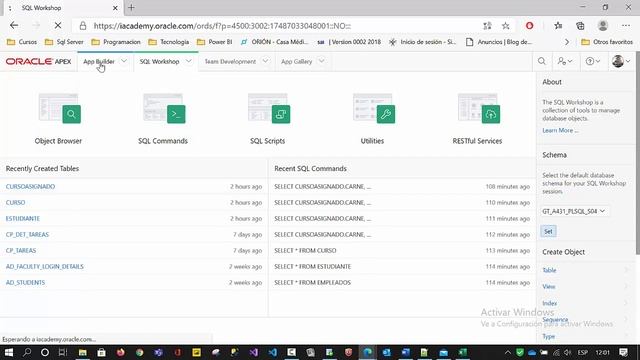The height and width of the screenshot is (360, 640).
Task: Click the red Opera extension icon
Action: (529, 26)
